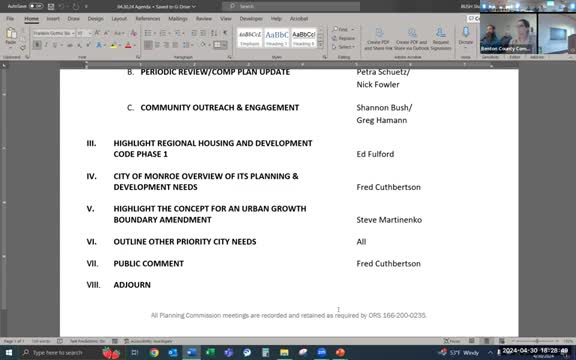Adjust the zoom slider in status bar
This screenshot has height=360, width=576.
coord(537,341)
